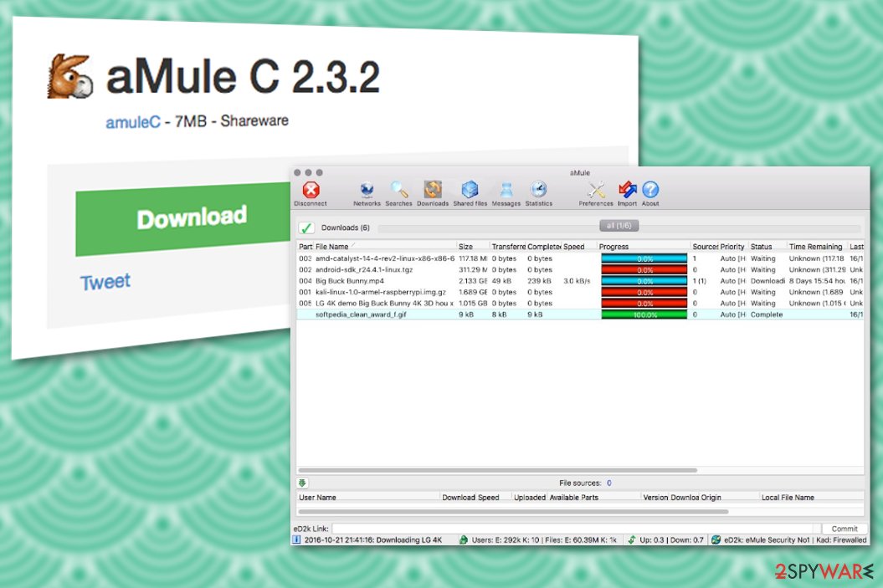
Task: Sort by the File Name column header
Action: click(385, 247)
